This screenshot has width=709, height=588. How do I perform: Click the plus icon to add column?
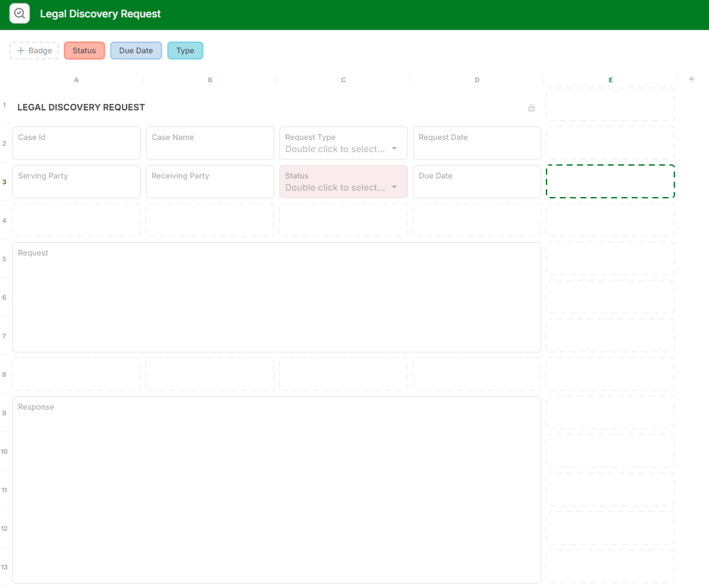coord(692,80)
